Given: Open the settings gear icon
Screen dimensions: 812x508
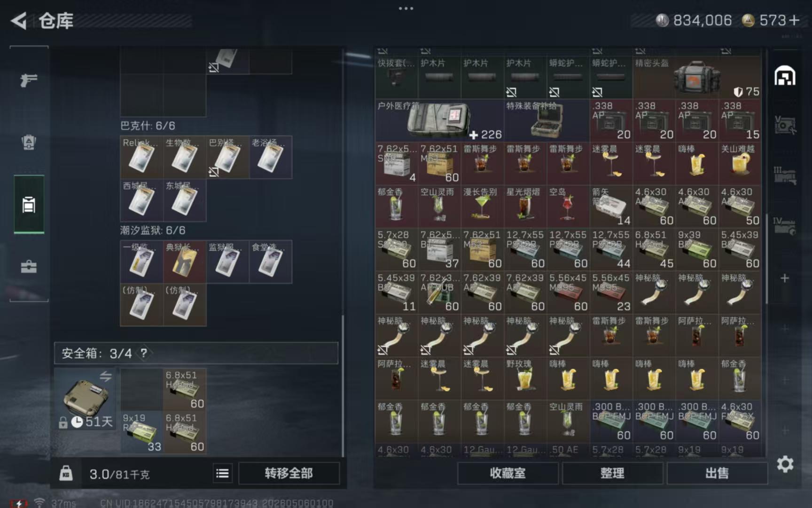Looking at the screenshot, I should (x=785, y=464).
